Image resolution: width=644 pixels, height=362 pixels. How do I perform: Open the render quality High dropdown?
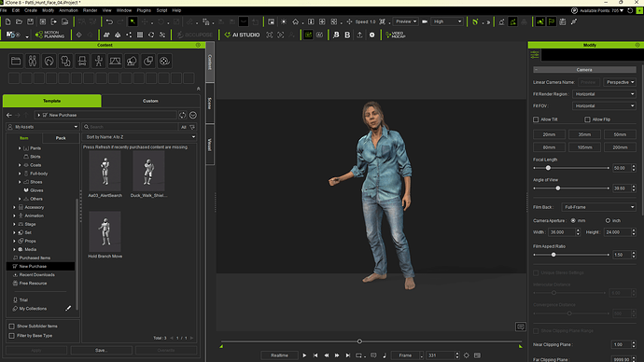point(447,21)
